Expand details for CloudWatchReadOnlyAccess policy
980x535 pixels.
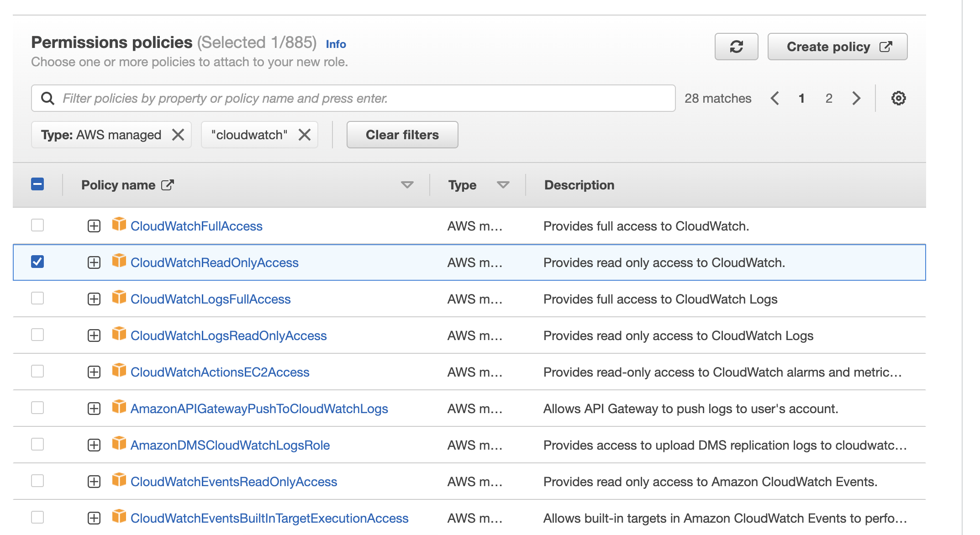tap(94, 262)
